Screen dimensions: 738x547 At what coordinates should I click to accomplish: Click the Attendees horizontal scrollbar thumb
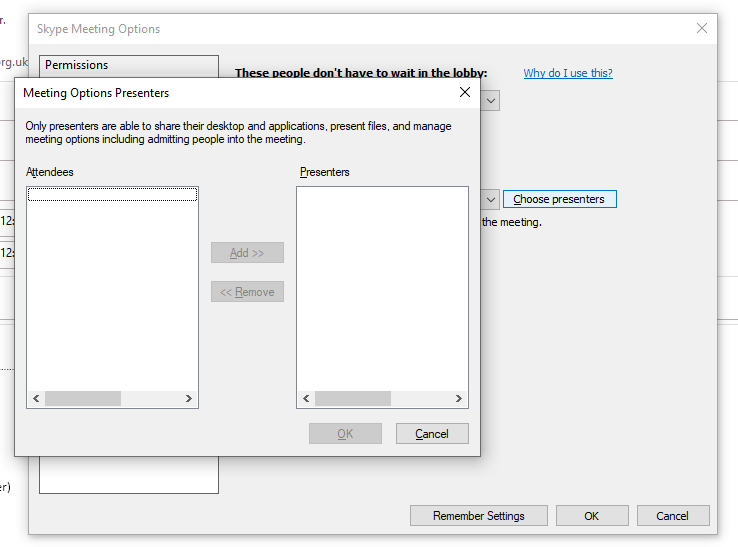coord(83,399)
